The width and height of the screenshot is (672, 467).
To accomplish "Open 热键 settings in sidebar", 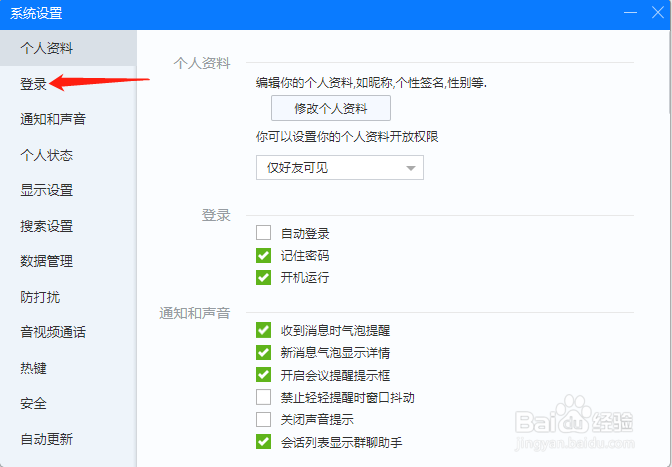I will (x=68, y=368).
